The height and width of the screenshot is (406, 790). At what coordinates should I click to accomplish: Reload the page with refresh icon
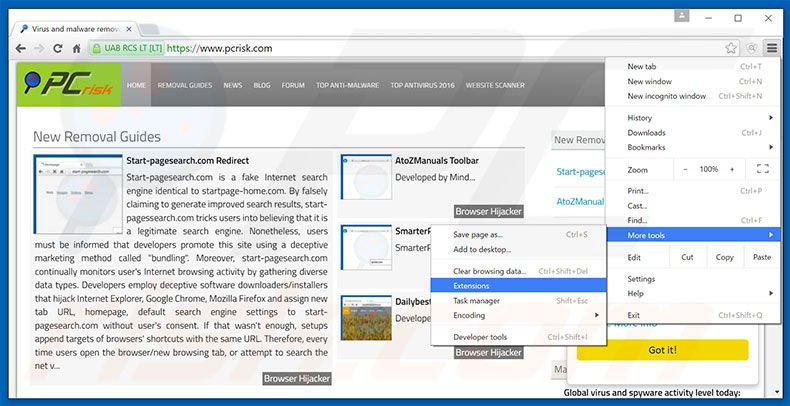pyautogui.click(x=58, y=48)
